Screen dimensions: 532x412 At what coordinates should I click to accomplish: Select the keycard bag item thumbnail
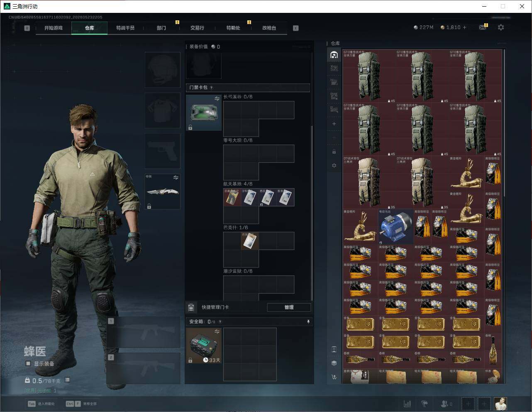(x=203, y=113)
